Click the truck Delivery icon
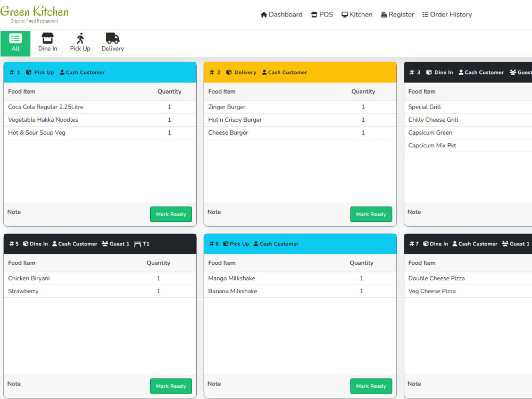This screenshot has width=532, height=399. pos(113,38)
